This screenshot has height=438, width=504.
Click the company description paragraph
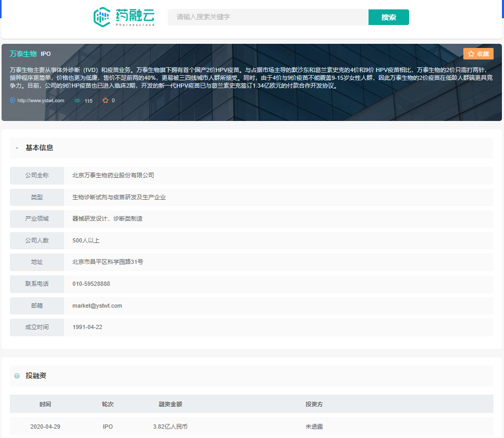coord(251,78)
